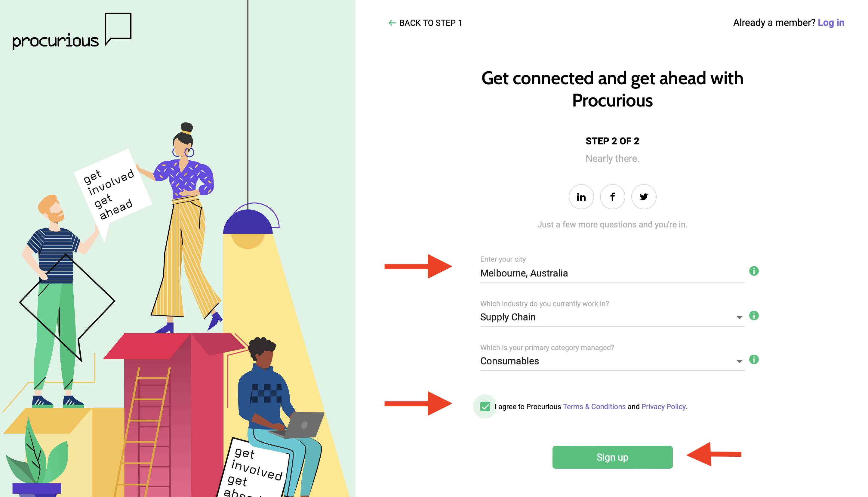Sign up with LinkedIn icon
868x497 pixels.
pos(581,197)
